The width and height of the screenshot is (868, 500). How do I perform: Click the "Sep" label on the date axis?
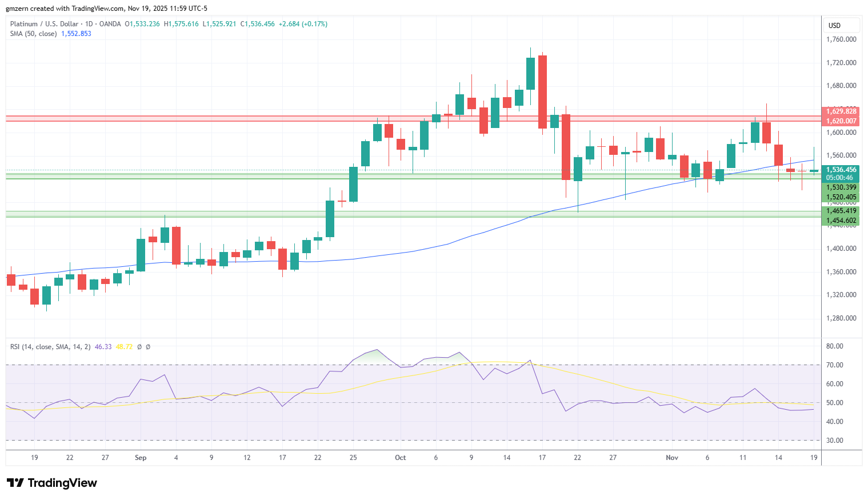point(141,458)
